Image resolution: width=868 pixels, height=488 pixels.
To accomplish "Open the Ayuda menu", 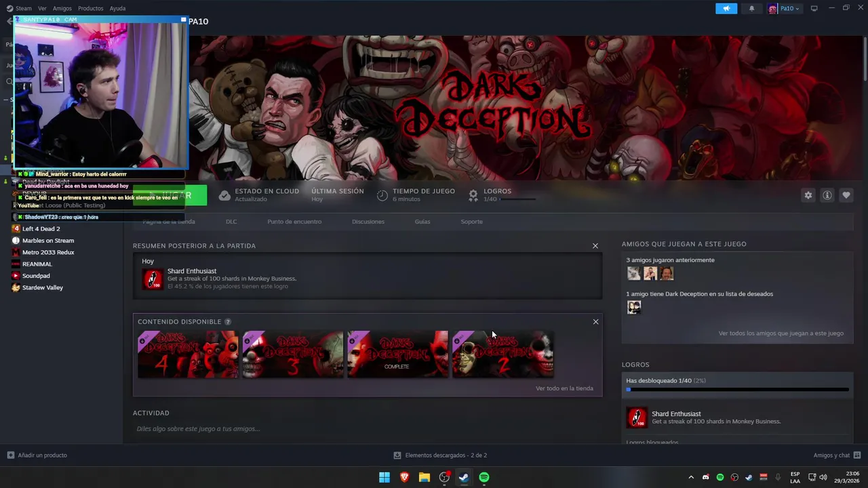I will click(x=117, y=9).
